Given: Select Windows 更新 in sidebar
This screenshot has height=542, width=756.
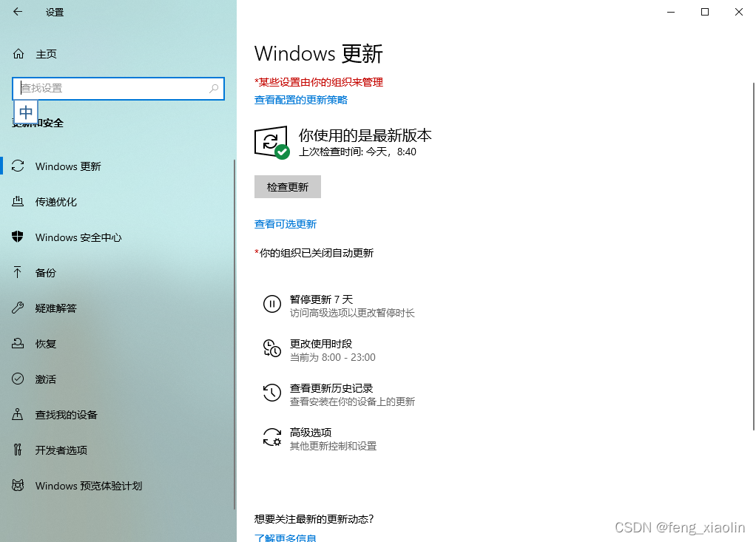Looking at the screenshot, I should pos(68,166).
